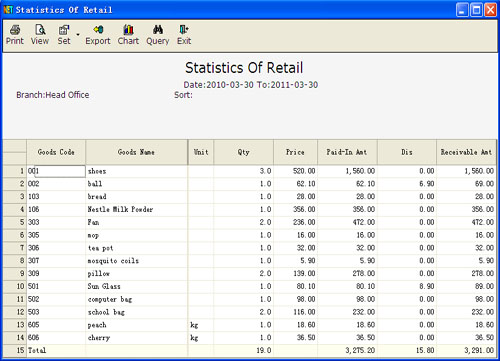Select the 'computer bag' cell

pos(137,299)
